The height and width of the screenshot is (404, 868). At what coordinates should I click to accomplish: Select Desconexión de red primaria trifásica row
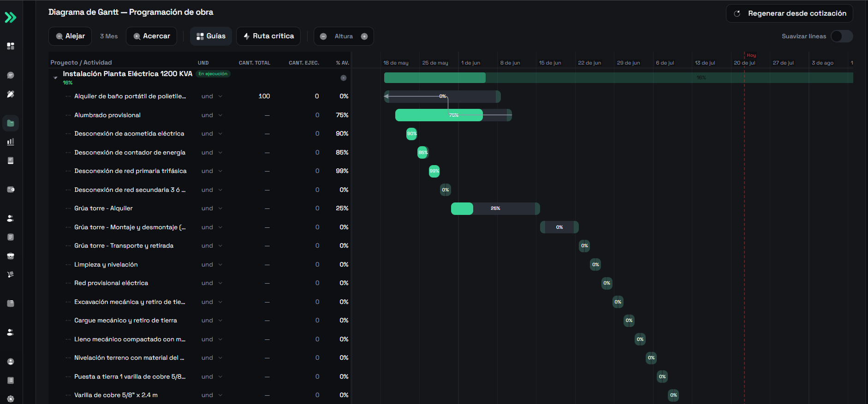tap(199, 171)
